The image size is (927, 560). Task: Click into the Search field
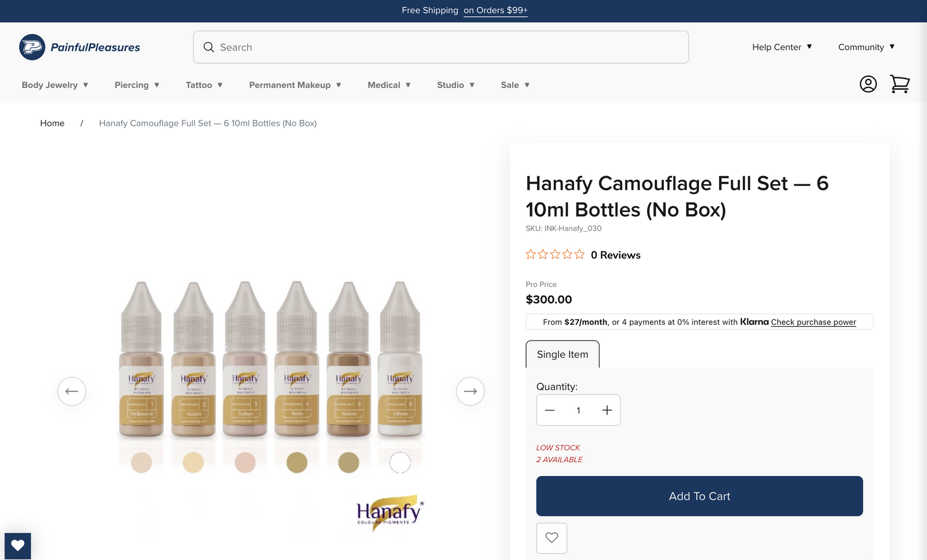coord(441,47)
